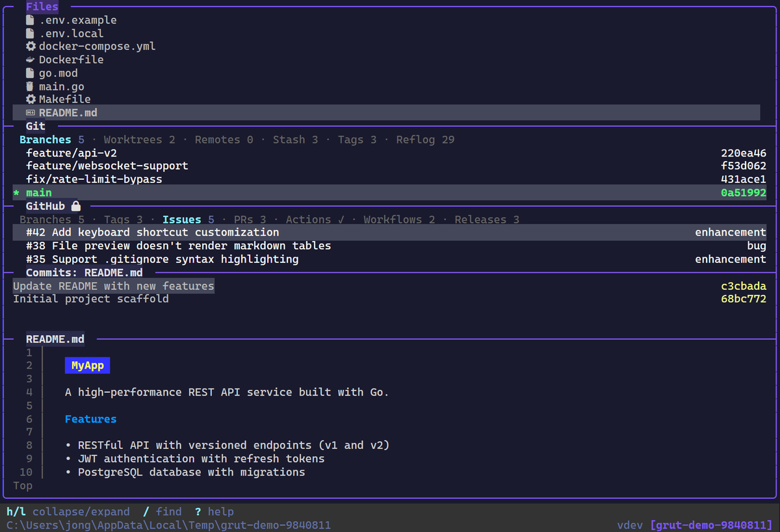Click the h/l collapse/expand hint
The image size is (780, 532).
pyautogui.click(x=68, y=512)
